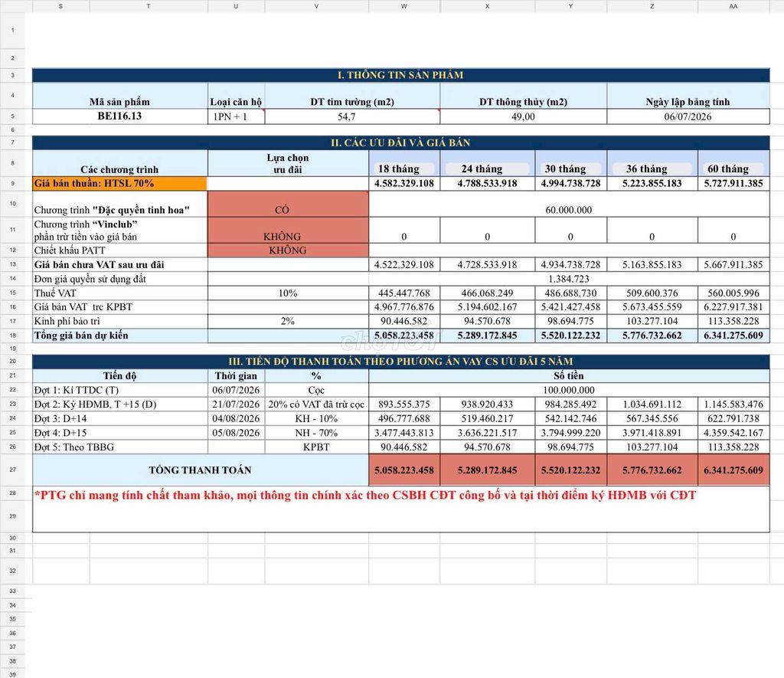This screenshot has width=784, height=678.
Task: Select column header S
Action: (61, 6)
